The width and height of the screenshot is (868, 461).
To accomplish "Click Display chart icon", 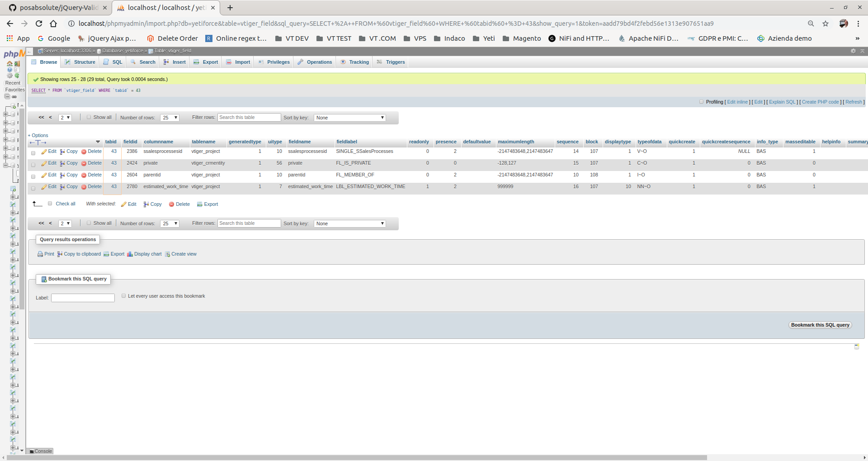I will point(130,254).
